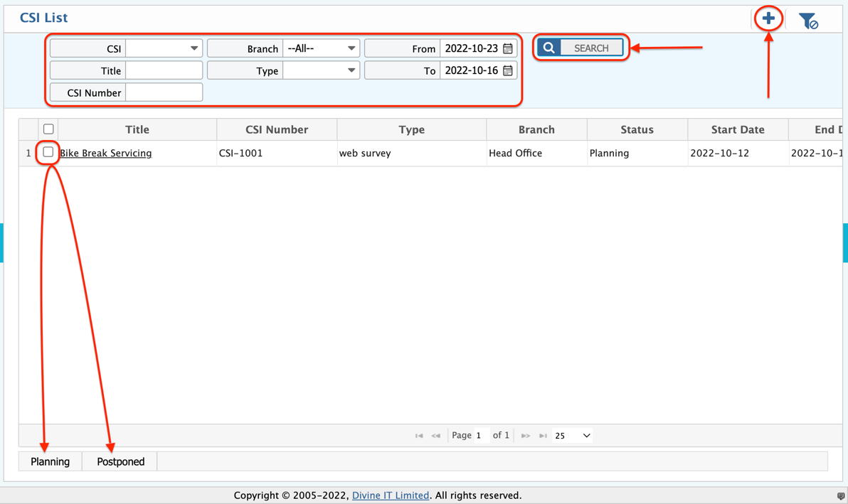The width and height of the screenshot is (848, 504).
Task: Check the select-all checkbox in table header
Action: pos(48,129)
